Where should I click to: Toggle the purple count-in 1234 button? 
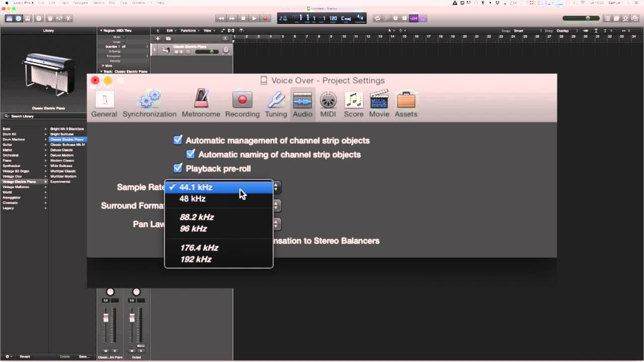pyautogui.click(x=414, y=19)
